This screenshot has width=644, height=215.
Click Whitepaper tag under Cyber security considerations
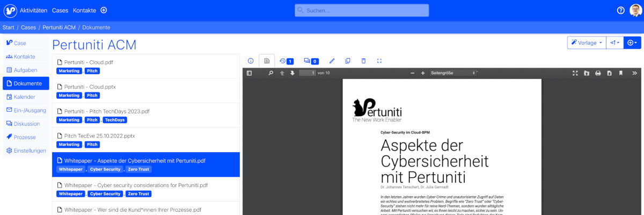pyautogui.click(x=71, y=194)
